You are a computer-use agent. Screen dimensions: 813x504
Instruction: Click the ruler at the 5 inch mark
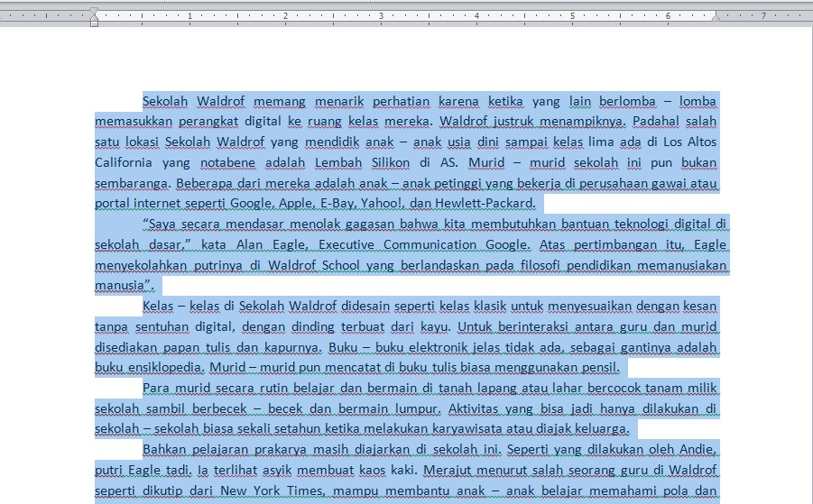point(572,16)
